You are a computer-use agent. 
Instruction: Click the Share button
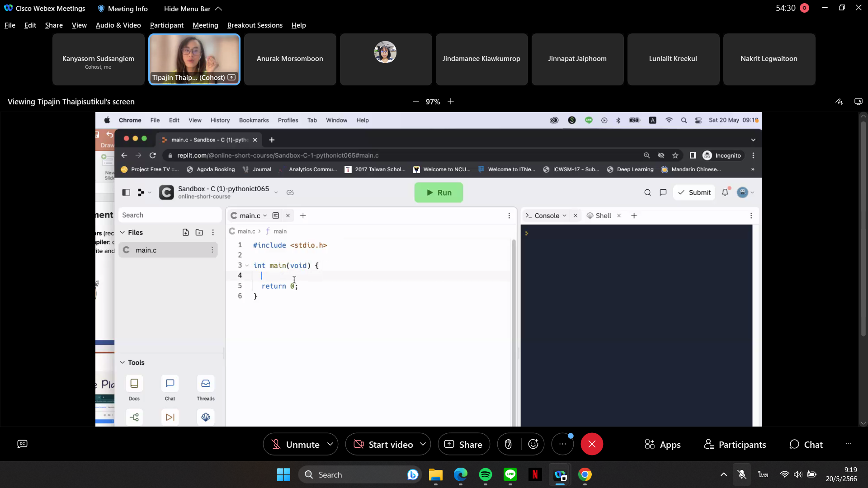pos(463,445)
